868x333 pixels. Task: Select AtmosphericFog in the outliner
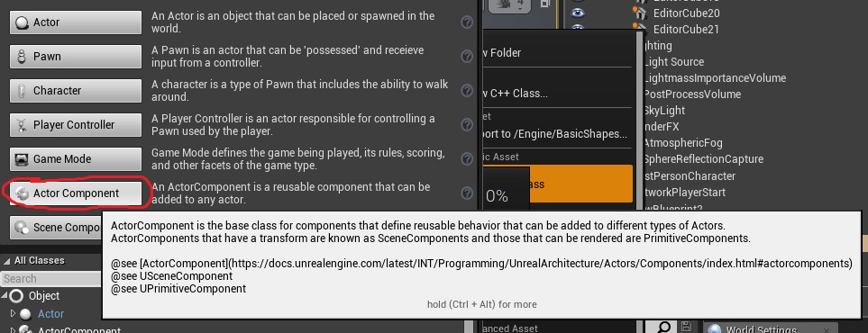coord(683,143)
